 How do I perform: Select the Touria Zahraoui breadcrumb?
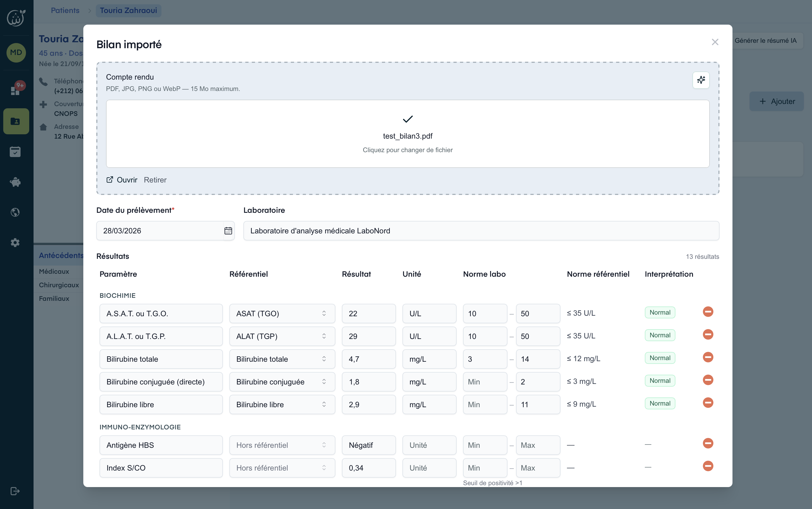[x=128, y=11]
